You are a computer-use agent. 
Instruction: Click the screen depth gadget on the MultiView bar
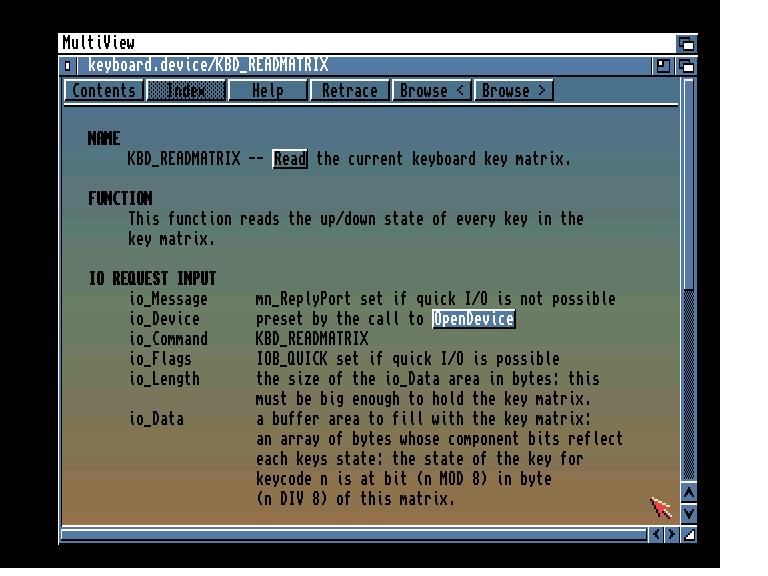pyautogui.click(x=686, y=44)
